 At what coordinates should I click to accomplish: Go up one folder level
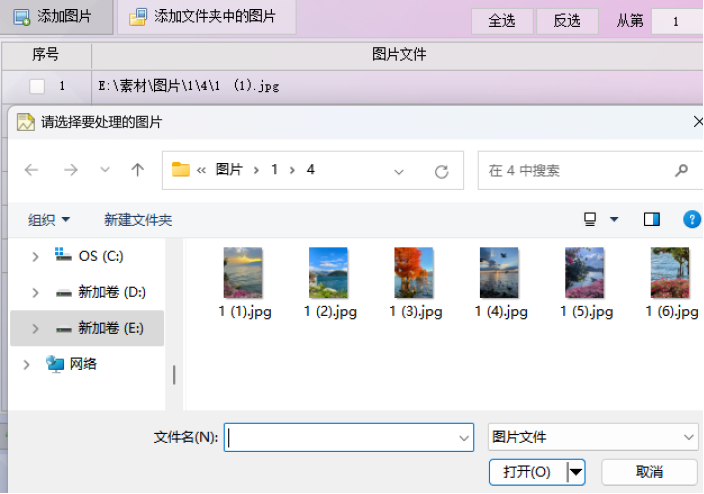point(137,170)
